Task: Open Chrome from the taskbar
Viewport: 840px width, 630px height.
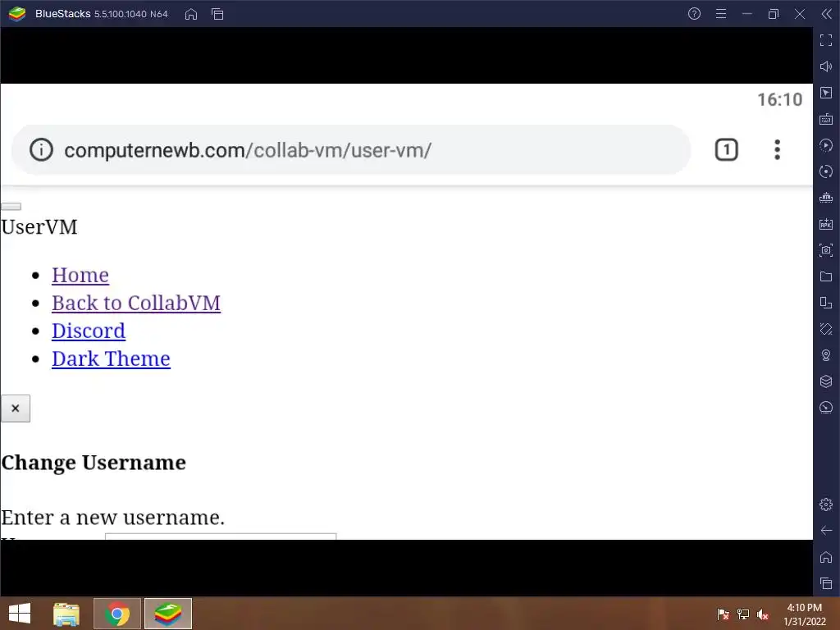Action: 117,614
